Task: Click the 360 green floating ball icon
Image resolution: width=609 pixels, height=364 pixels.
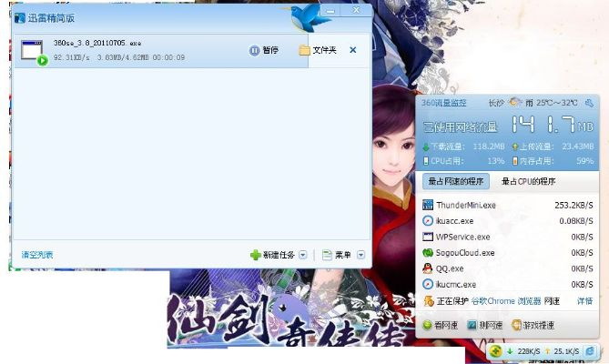Action: [x=495, y=351]
